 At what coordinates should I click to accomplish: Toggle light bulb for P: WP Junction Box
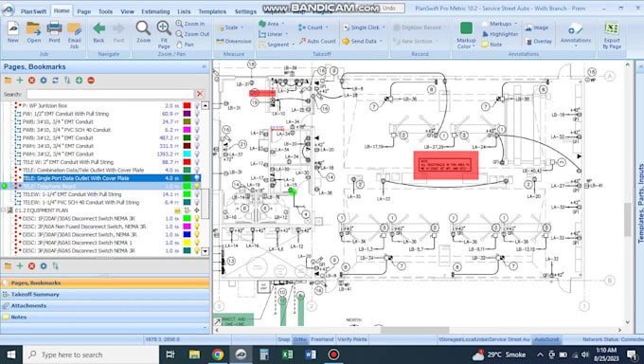(197, 106)
